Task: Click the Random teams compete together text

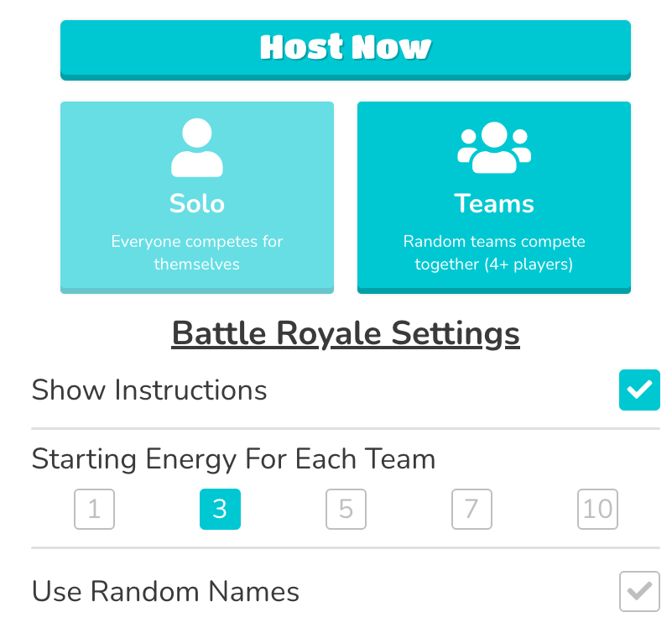Action: click(493, 252)
